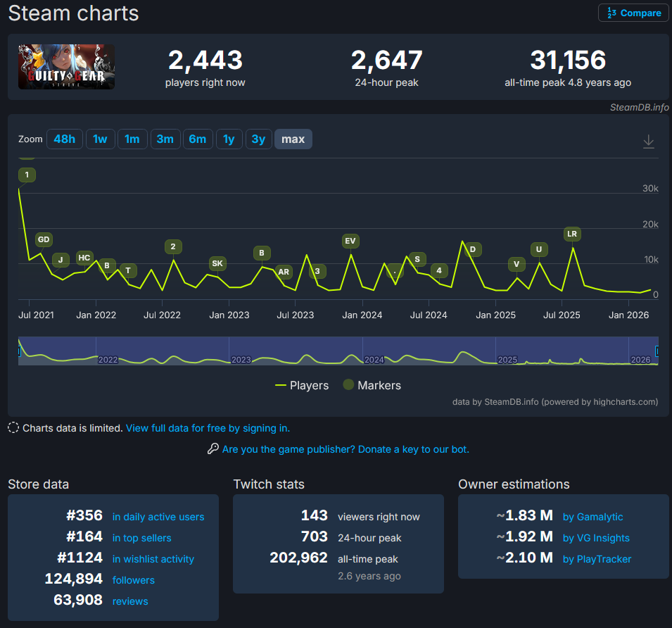
Task: Click the 202,962 Twitch all-time peak value
Action: 299,558
